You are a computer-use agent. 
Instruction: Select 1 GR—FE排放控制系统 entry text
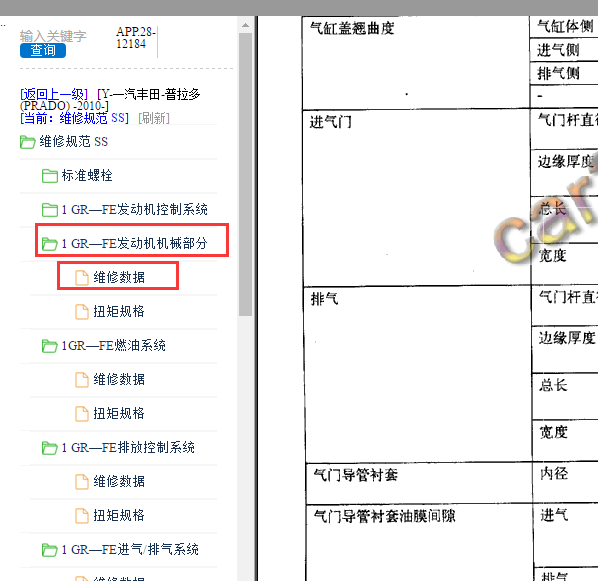coord(128,447)
